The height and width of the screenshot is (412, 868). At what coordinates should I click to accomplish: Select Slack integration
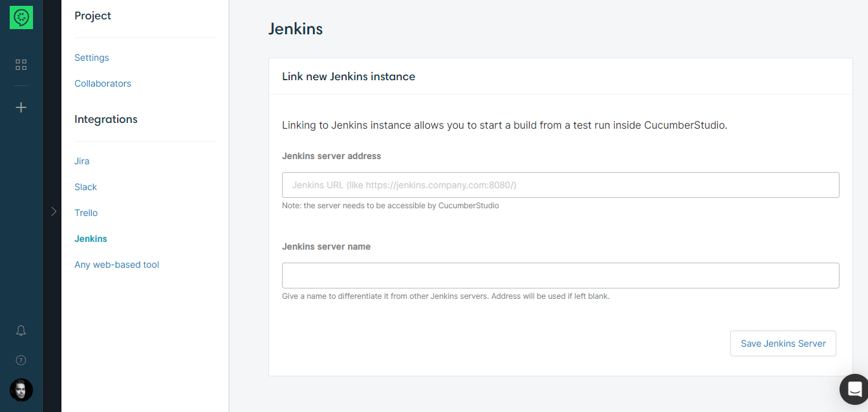point(85,187)
